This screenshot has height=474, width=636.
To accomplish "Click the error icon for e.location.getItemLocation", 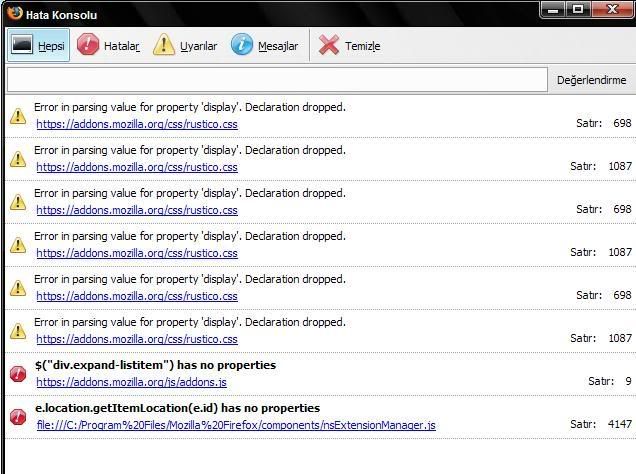I will point(18,417).
